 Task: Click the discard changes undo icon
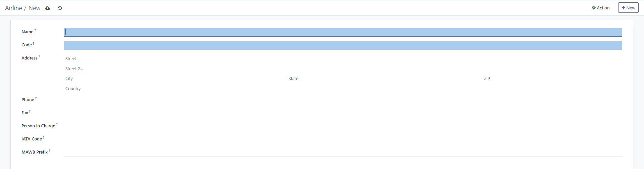[x=60, y=8]
